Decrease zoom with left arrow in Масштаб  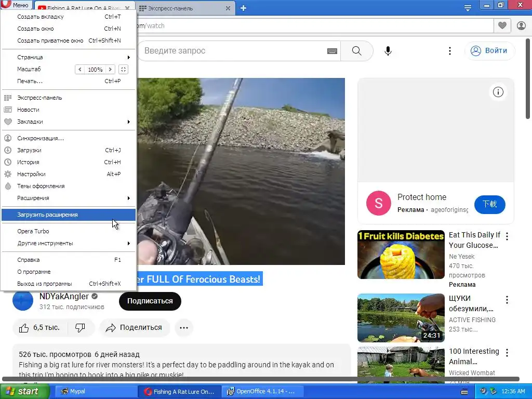[79, 69]
